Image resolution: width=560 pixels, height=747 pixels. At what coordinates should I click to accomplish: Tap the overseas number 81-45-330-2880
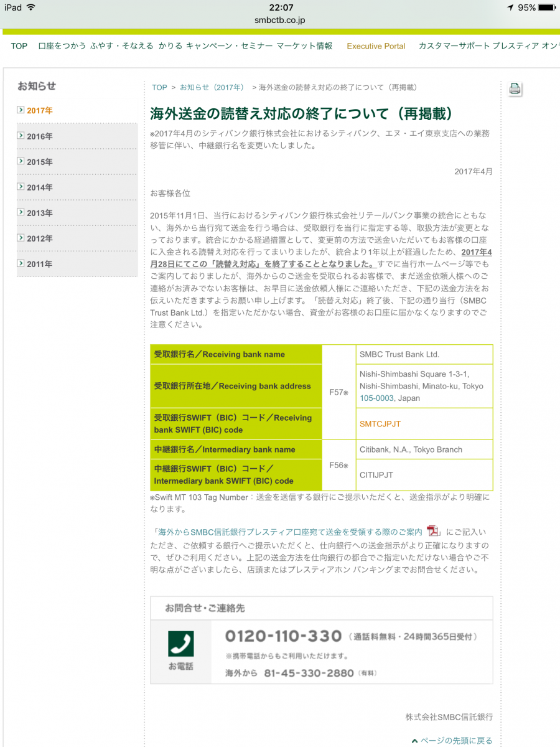coord(309,673)
